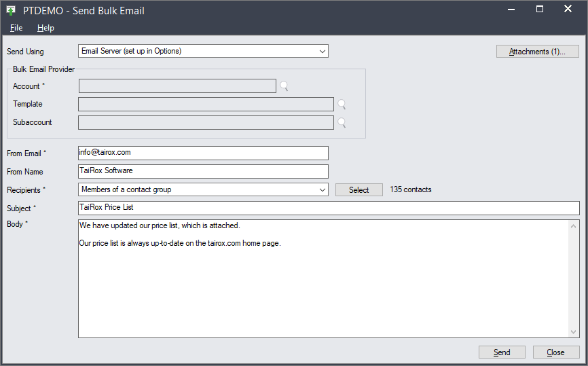588x366 pixels.
Task: Click the Body scrollbar up arrow
Action: coord(573,226)
